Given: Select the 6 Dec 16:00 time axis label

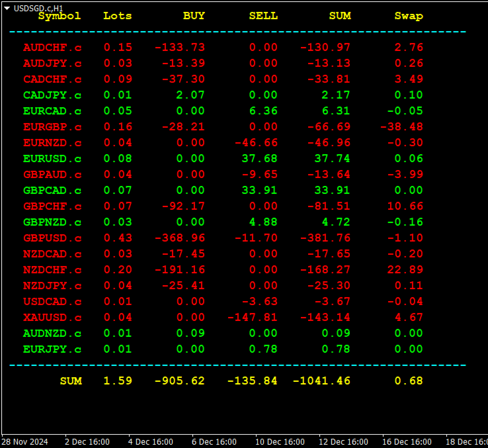Looking at the screenshot, I should coord(214,443).
